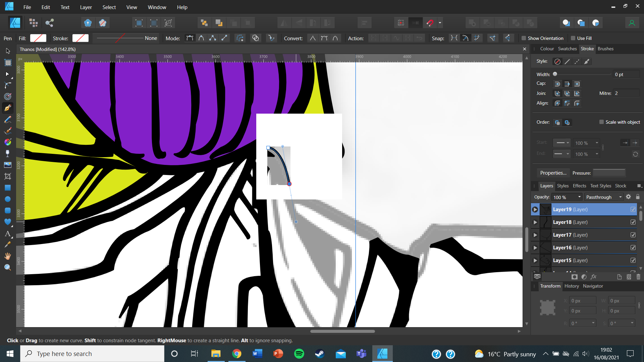The image size is (644, 362).
Task: Click the stroke Width slider handle
Action: click(555, 74)
